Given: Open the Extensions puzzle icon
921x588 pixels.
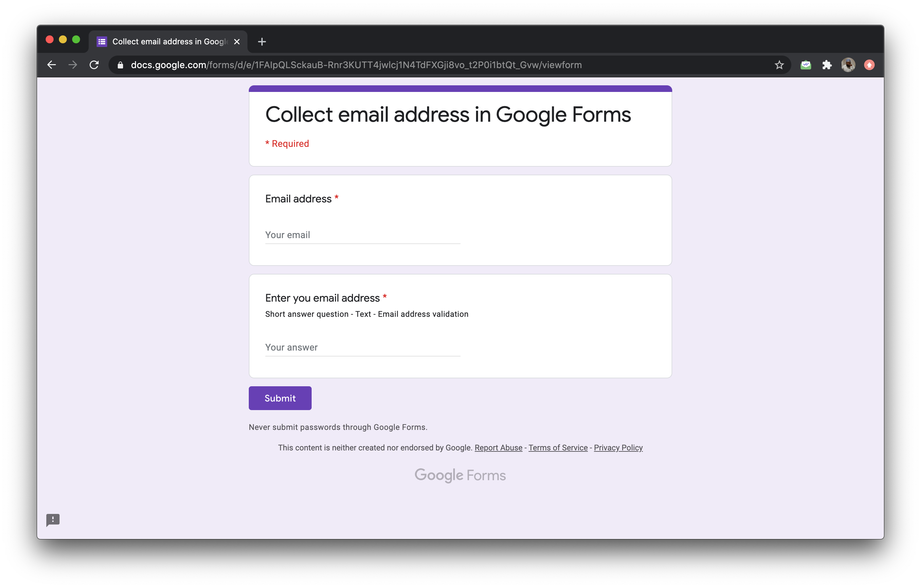Looking at the screenshot, I should click(x=827, y=65).
